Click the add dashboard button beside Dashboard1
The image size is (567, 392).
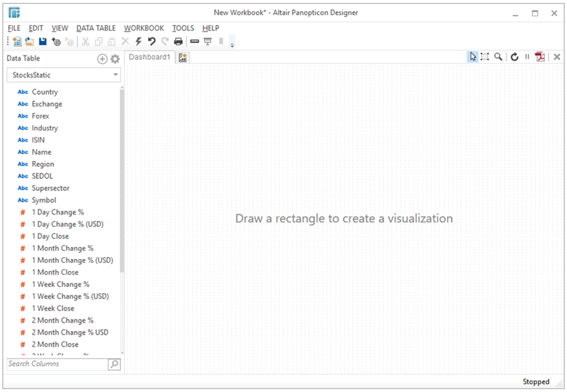coord(182,57)
